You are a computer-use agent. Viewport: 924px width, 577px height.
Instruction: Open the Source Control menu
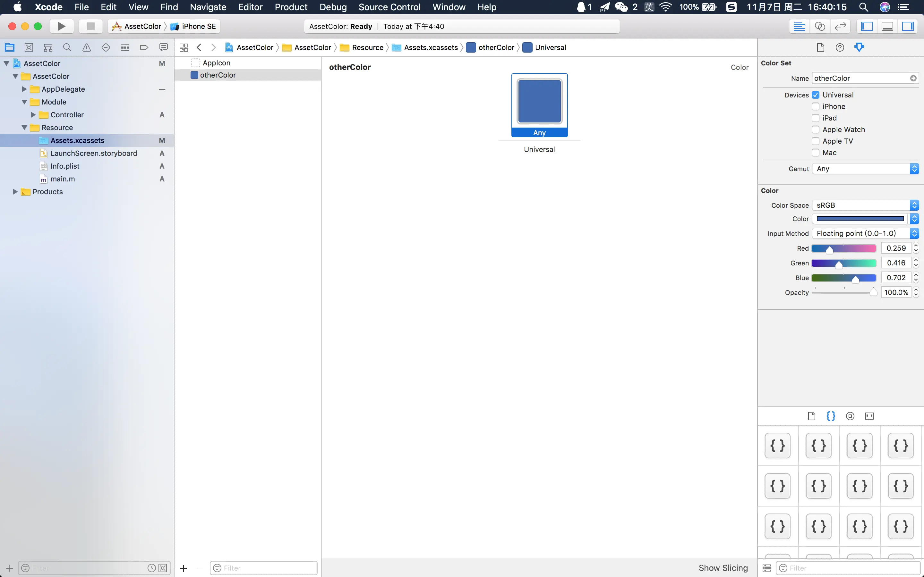[389, 7]
